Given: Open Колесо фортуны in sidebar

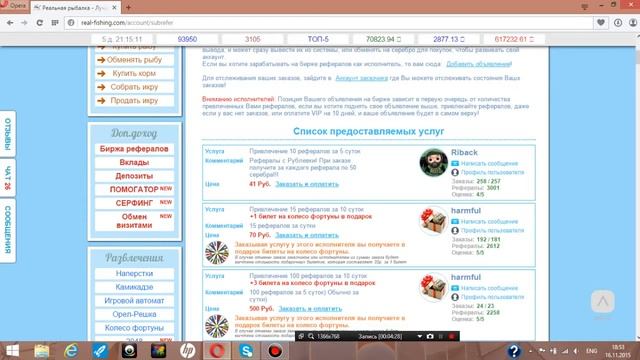Looking at the screenshot, I should [x=134, y=328].
